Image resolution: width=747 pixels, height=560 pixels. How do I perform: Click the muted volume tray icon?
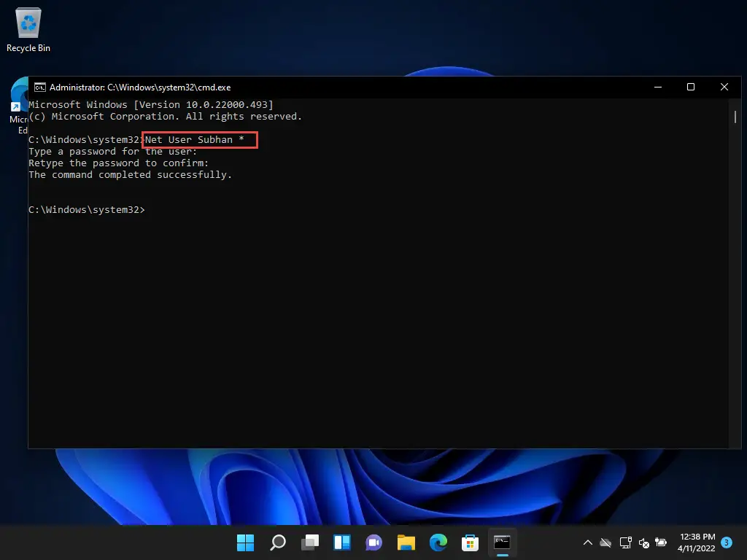click(643, 542)
